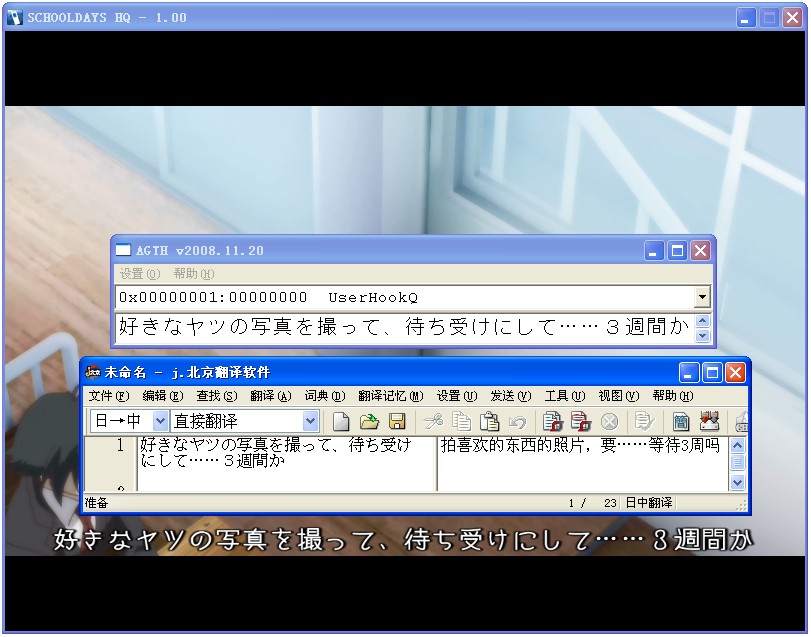This screenshot has width=811, height=637.
Task: Click the AGTH window title icon
Action: click(x=123, y=250)
